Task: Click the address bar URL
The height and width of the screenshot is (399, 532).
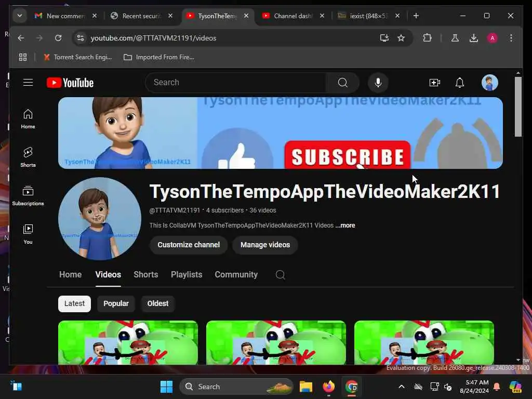Action: (153, 38)
